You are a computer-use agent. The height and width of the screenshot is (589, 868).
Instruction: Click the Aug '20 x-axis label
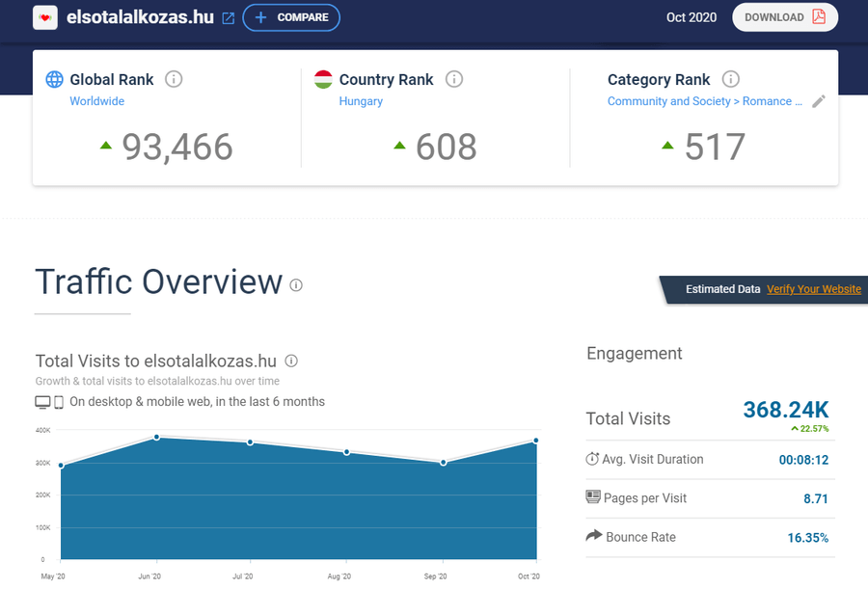(339, 576)
